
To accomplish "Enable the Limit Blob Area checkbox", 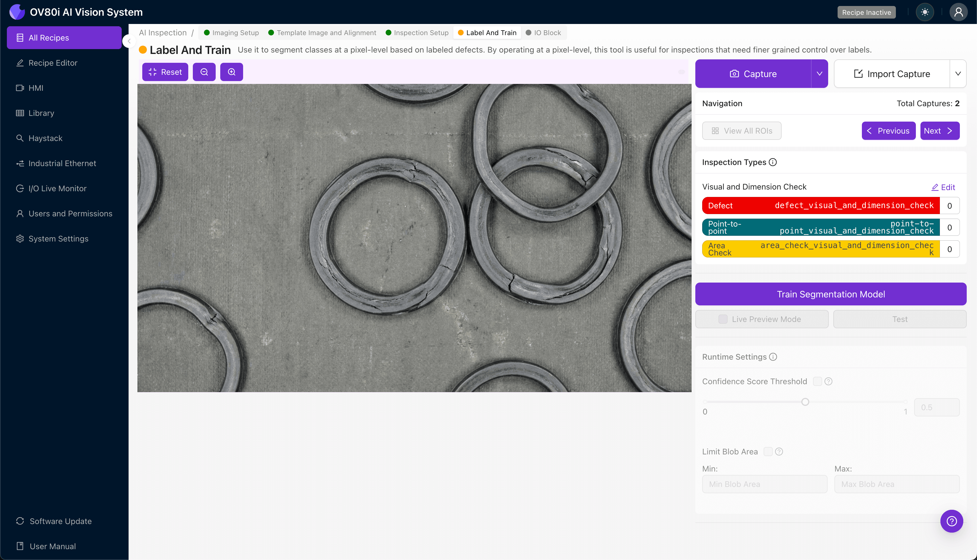I will pyautogui.click(x=768, y=451).
